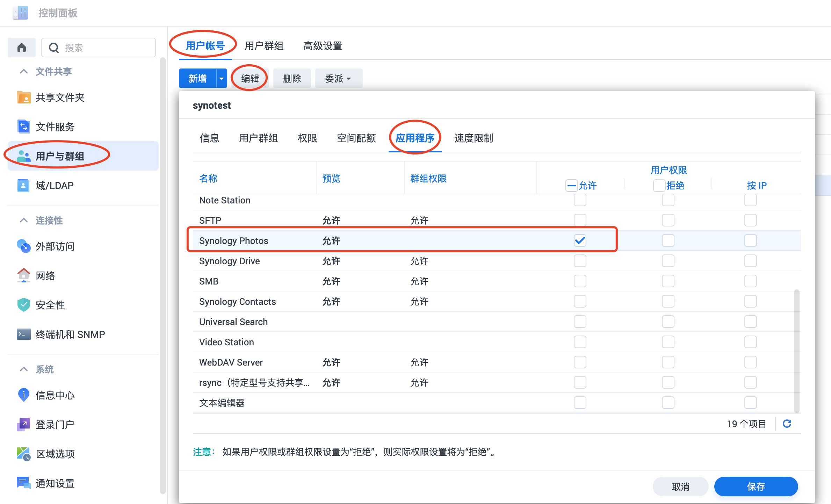
Task: Open 外部访问 icon
Action: 24,246
